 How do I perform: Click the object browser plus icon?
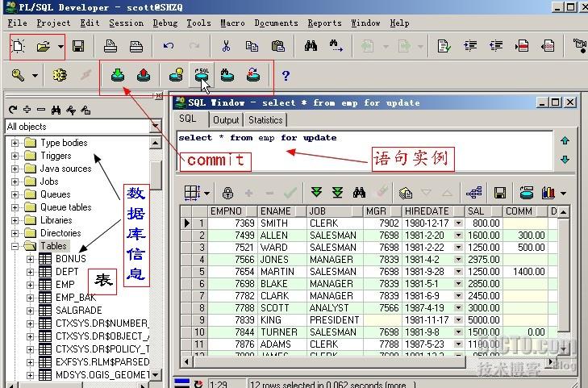27,110
